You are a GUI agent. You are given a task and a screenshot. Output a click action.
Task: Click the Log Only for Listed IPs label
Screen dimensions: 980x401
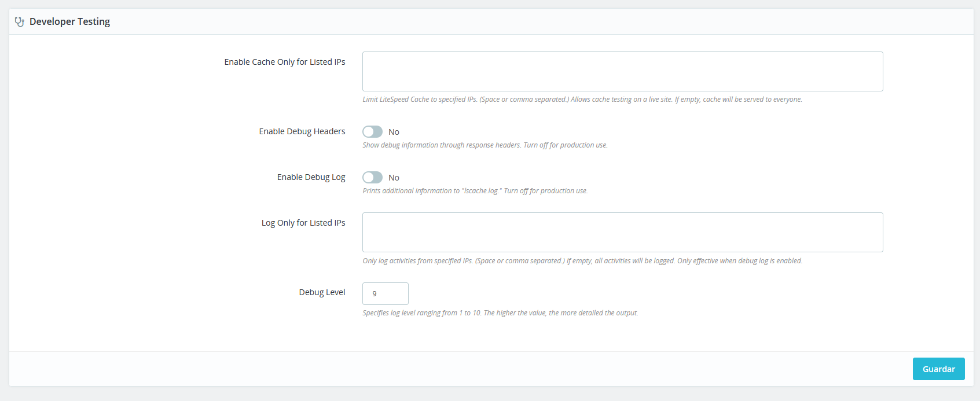pyautogui.click(x=303, y=223)
